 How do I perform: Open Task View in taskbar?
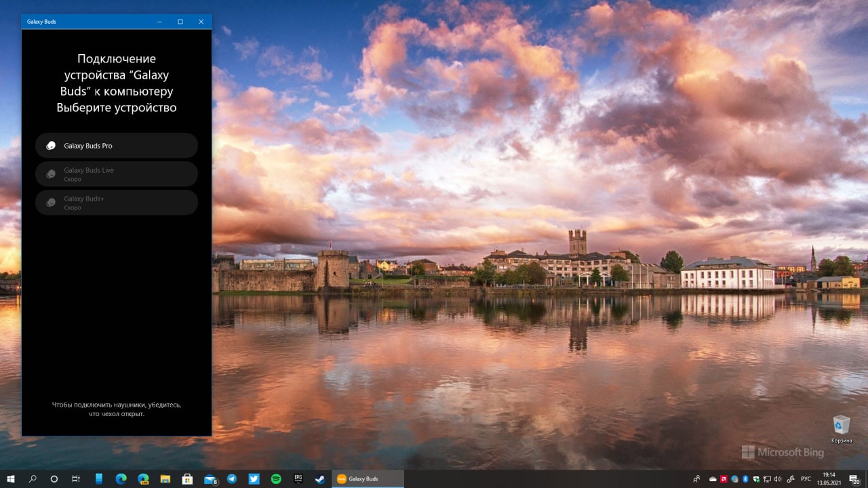tap(76, 479)
